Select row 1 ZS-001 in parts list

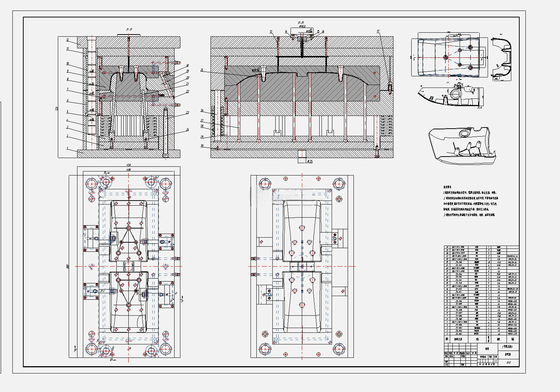coord(481,334)
